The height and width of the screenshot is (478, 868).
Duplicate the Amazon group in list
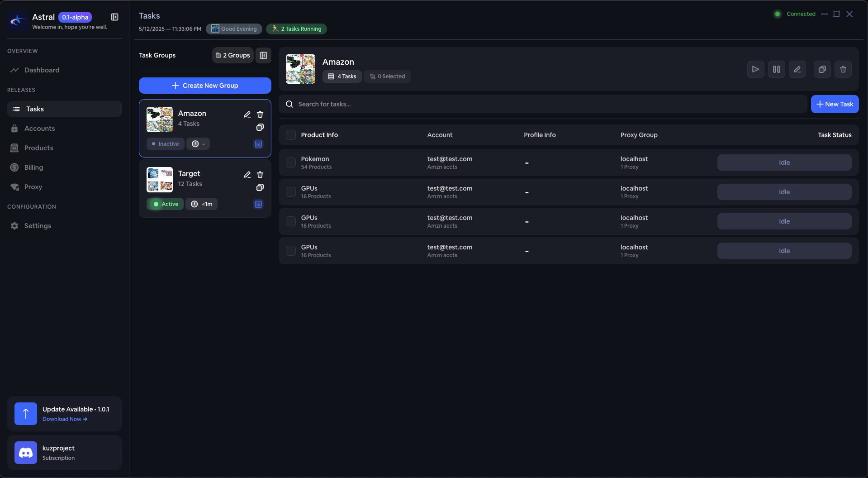(260, 127)
